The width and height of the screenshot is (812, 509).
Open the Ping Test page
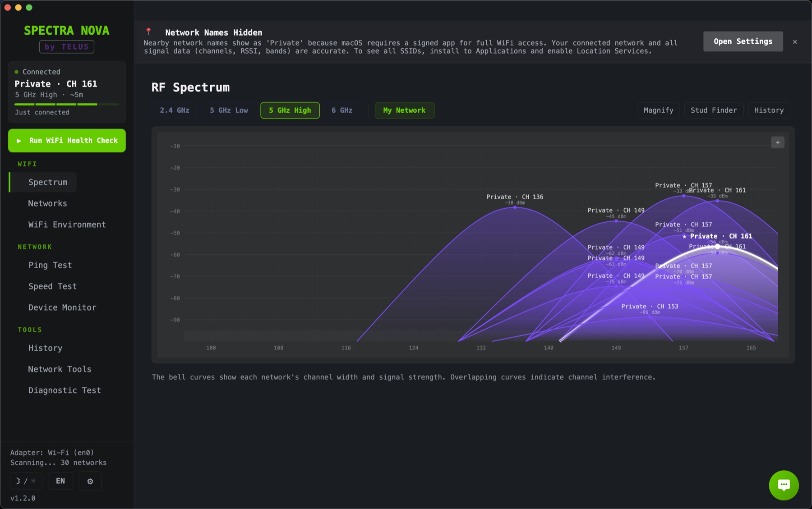click(x=50, y=265)
